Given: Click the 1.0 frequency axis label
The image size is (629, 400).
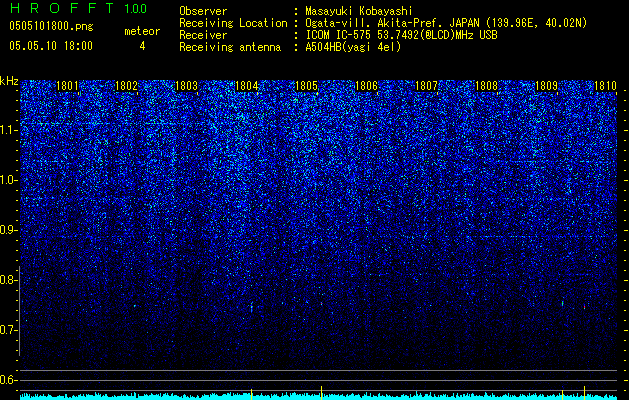Looking at the screenshot, I should 9,180.
